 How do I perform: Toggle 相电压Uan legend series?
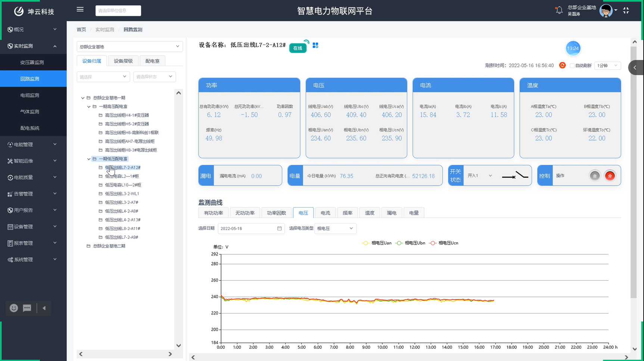click(377, 243)
